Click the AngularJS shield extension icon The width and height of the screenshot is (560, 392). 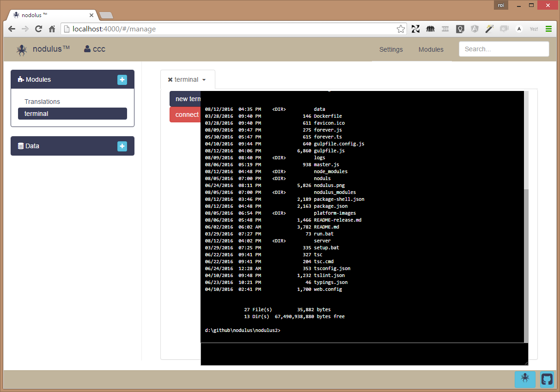(475, 29)
